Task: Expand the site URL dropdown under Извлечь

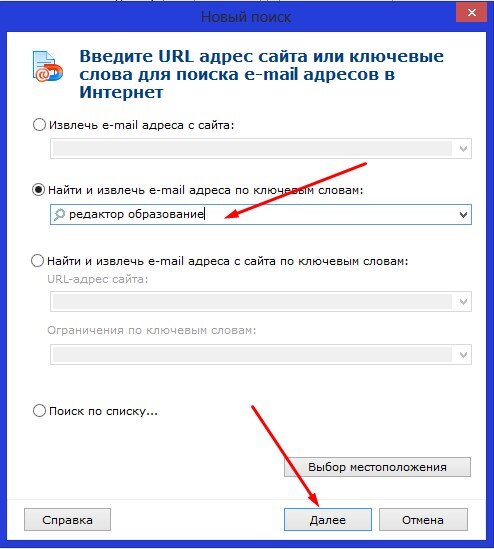Action: point(463,149)
